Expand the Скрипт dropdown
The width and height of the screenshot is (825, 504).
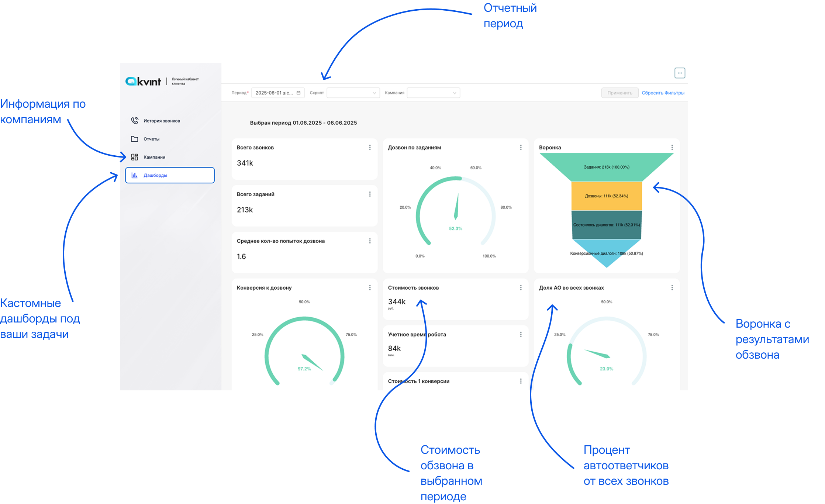point(353,93)
